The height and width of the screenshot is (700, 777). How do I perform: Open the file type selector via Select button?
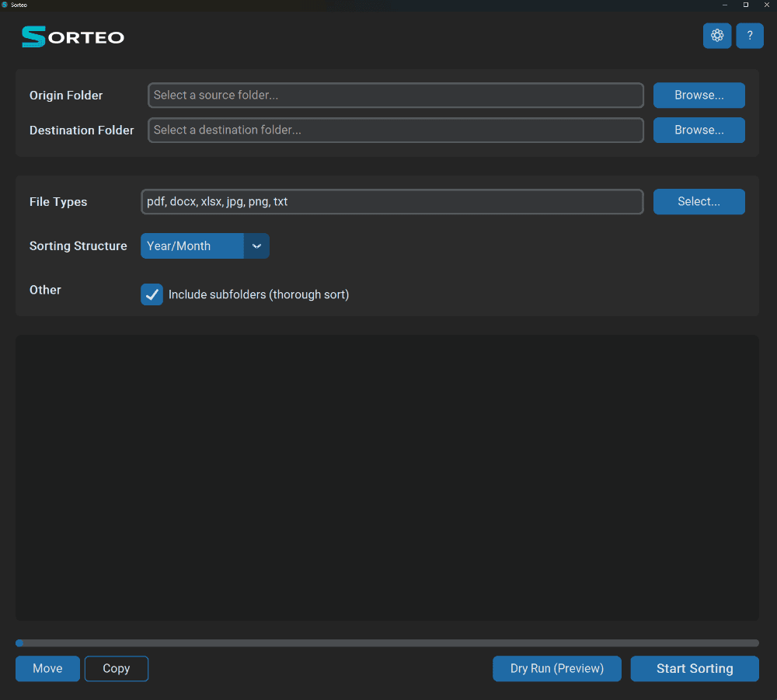(699, 201)
